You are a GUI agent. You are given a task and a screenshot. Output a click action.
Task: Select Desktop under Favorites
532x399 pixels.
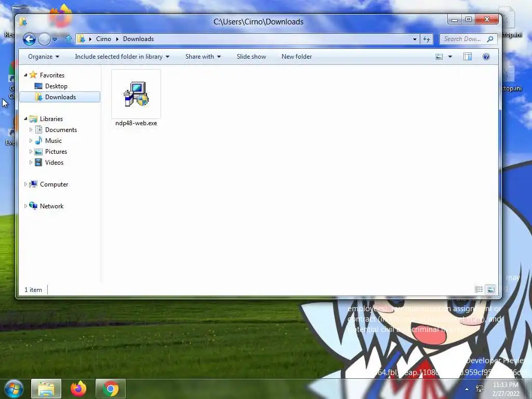[56, 86]
